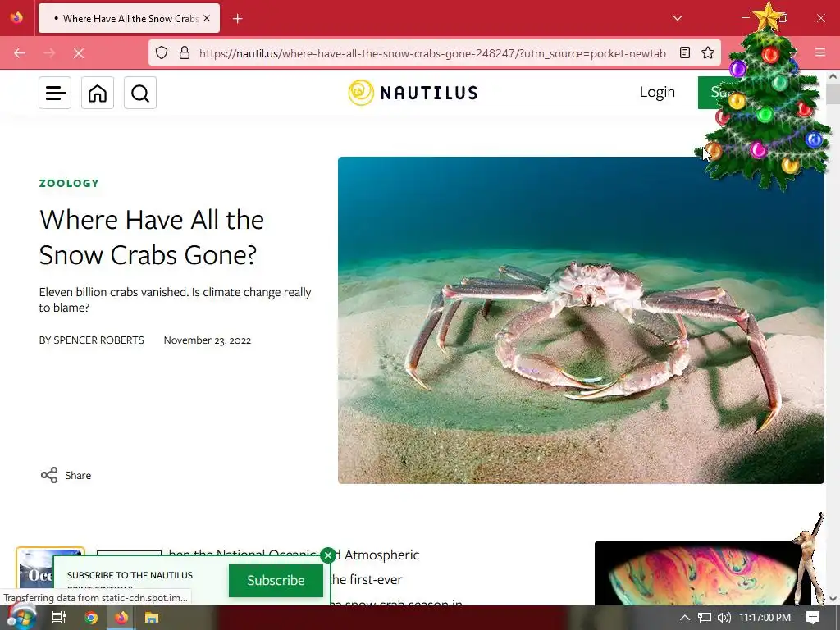This screenshot has height=630, width=840.
Task: Open the ZOOLOGY category link
Action: click(69, 183)
